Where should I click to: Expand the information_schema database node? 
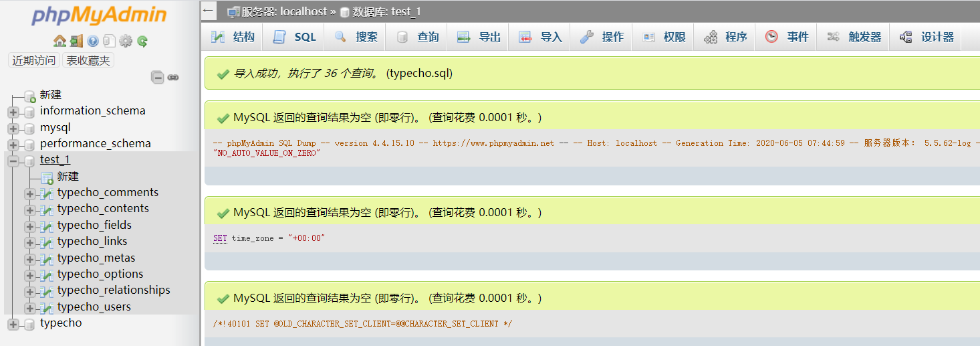pos(13,112)
